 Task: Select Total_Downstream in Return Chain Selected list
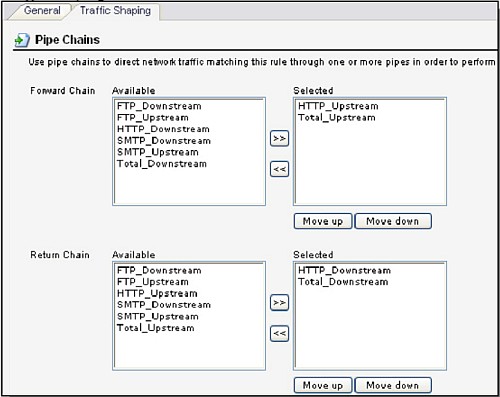click(x=343, y=282)
